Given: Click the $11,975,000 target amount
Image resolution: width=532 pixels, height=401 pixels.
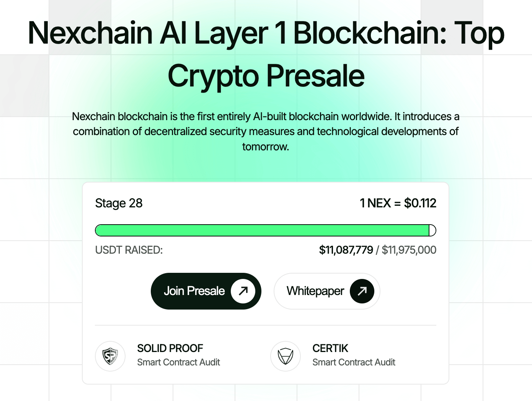Looking at the screenshot, I should 409,250.
